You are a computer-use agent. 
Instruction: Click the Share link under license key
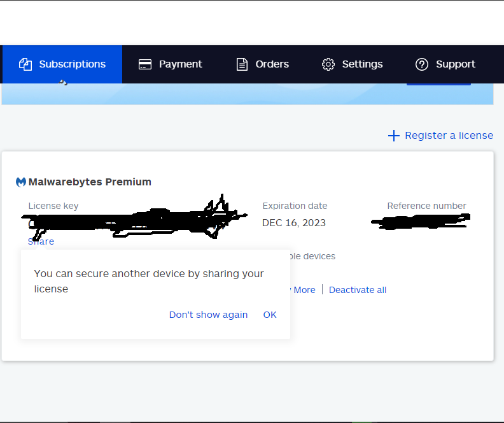point(41,241)
